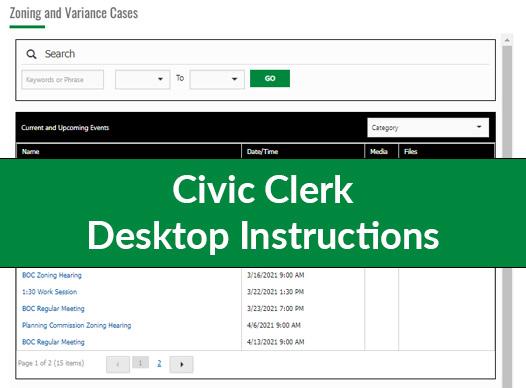Screen dimensions: 526x388
Task: Open BOC Regular Meeting on 4/13/2021
Action: [53, 342]
